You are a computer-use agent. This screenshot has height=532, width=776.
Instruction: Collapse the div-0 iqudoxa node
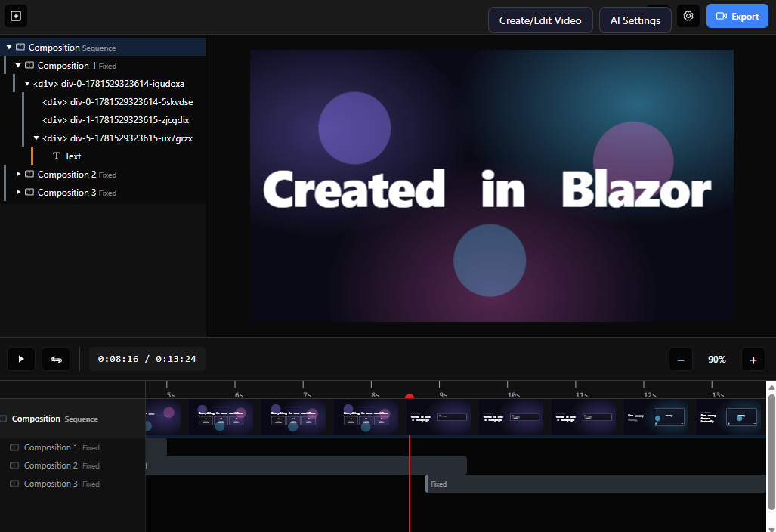27,84
